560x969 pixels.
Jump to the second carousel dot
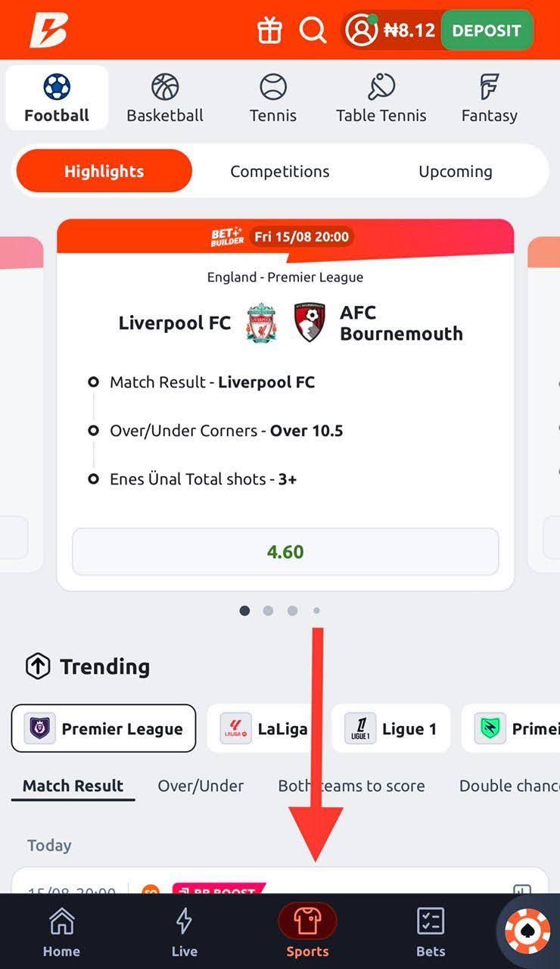coord(268,611)
